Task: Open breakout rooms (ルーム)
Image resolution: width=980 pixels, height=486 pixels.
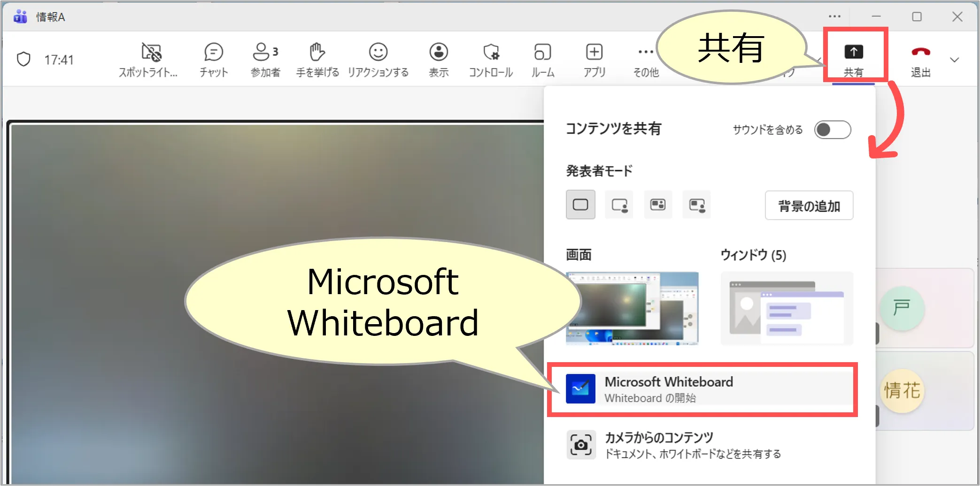Action: (x=543, y=59)
